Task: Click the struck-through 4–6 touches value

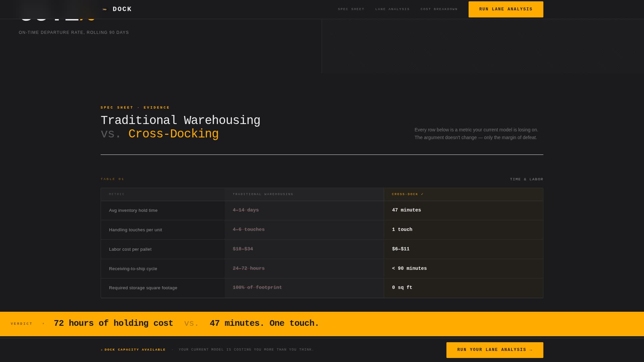Action: tap(248, 230)
